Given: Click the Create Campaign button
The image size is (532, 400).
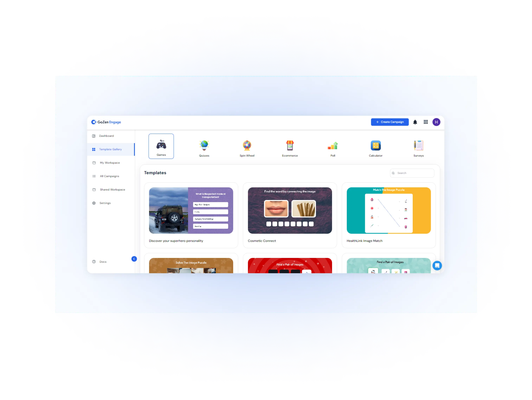Looking at the screenshot, I should point(389,122).
